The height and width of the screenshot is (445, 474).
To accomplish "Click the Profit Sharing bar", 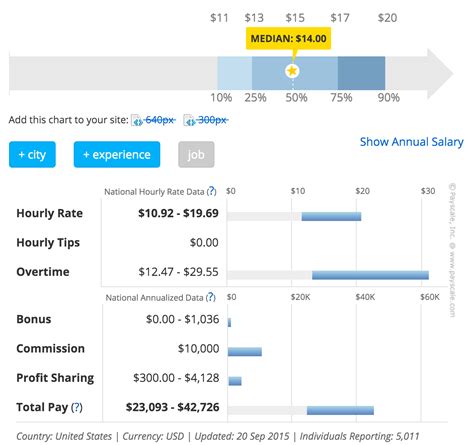I will [x=235, y=381].
